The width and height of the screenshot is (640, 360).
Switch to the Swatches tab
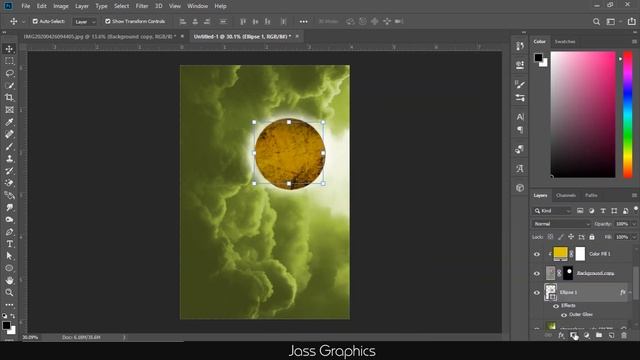tap(565, 42)
